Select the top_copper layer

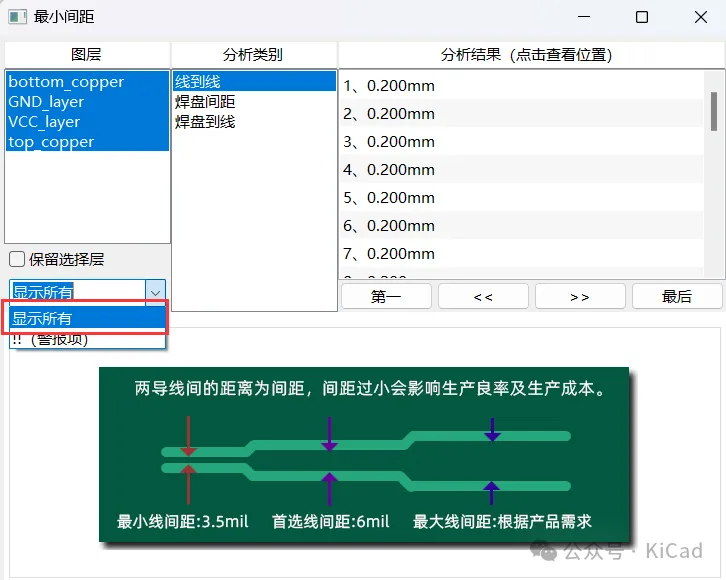tap(87, 141)
